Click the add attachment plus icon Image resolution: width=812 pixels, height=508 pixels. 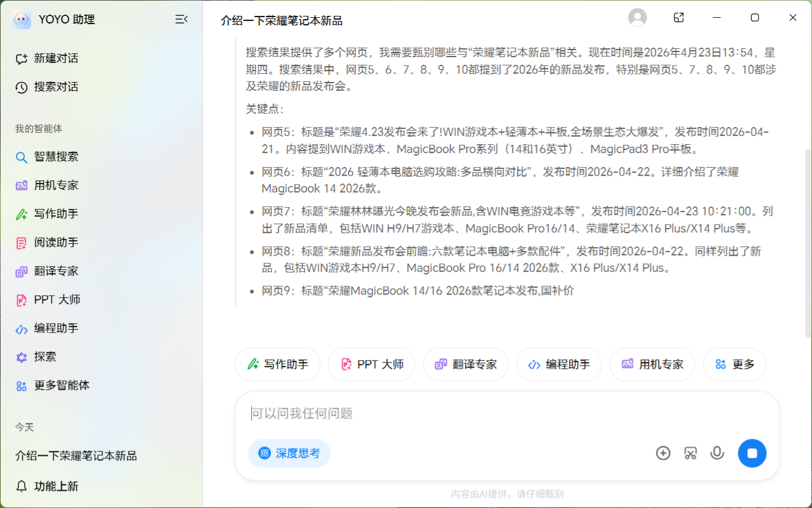(663, 453)
